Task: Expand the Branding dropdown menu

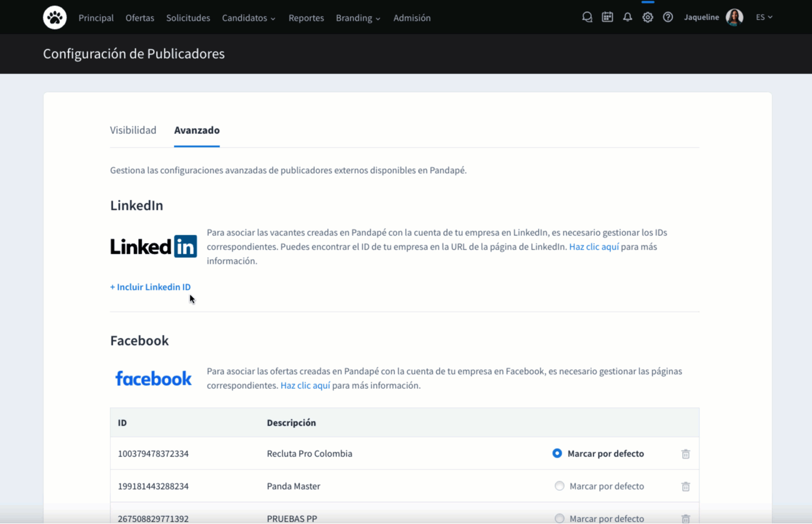Action: tap(358, 18)
